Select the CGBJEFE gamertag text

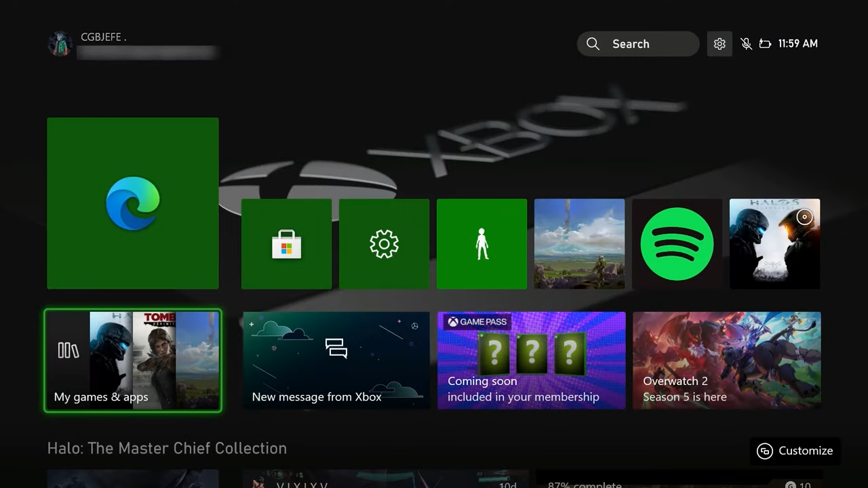[x=103, y=37]
